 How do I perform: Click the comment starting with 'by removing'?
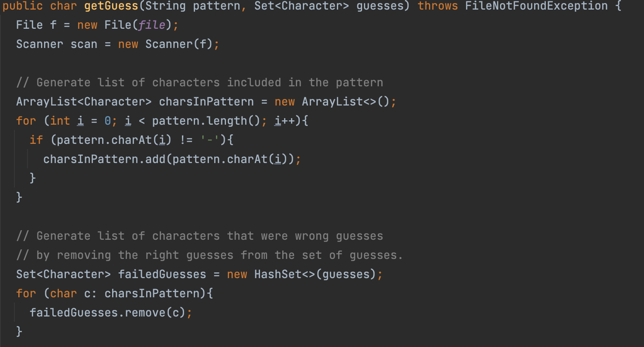[x=209, y=255]
